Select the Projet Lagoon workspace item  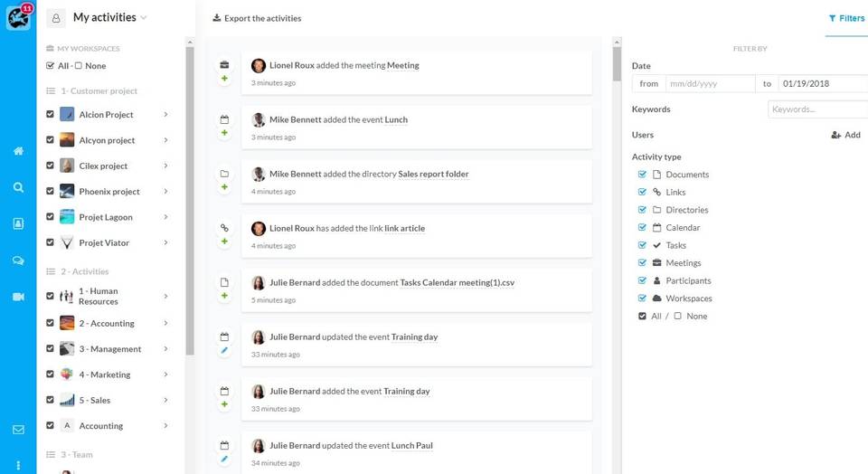(x=105, y=217)
